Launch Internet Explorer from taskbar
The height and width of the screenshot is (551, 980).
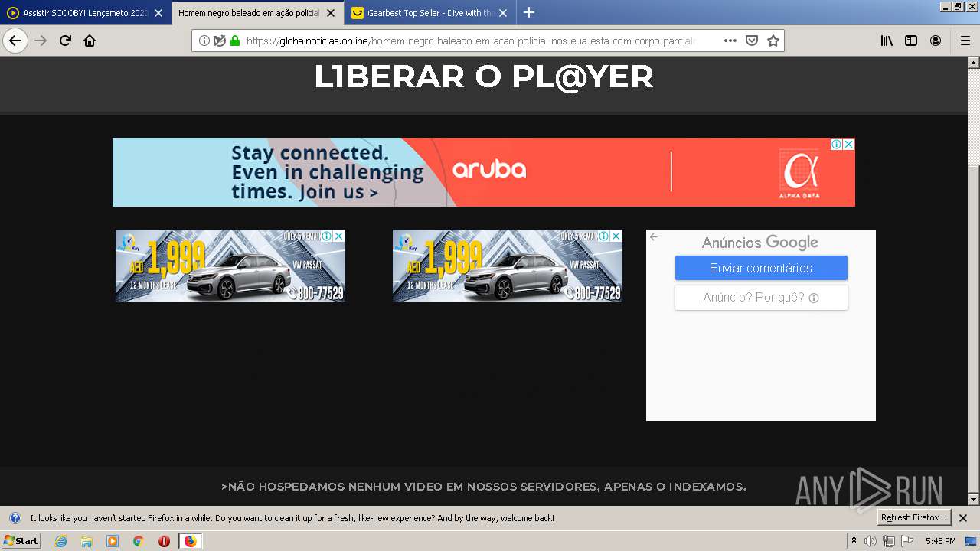pyautogui.click(x=60, y=541)
